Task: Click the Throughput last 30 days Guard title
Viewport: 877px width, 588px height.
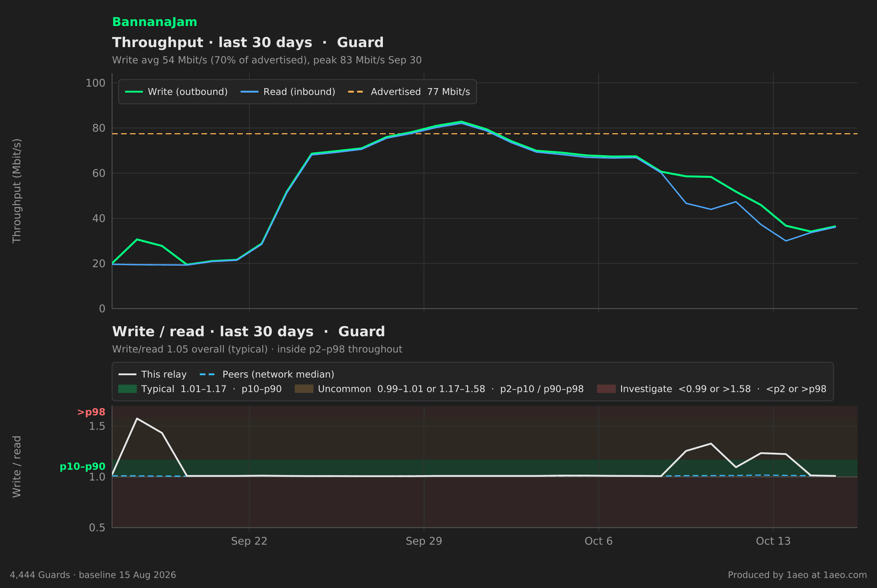Action: coord(248,43)
